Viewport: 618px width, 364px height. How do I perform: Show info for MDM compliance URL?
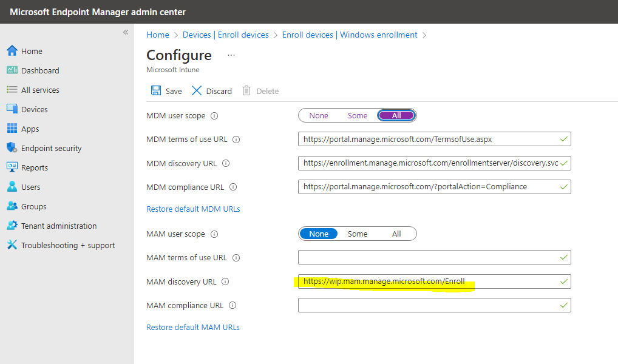coord(233,187)
